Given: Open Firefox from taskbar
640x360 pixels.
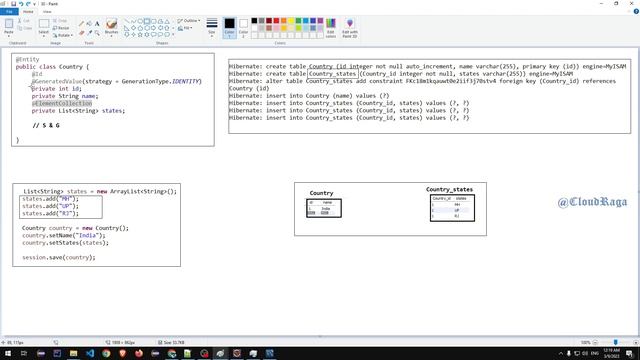Looking at the screenshot, I should [139, 353].
